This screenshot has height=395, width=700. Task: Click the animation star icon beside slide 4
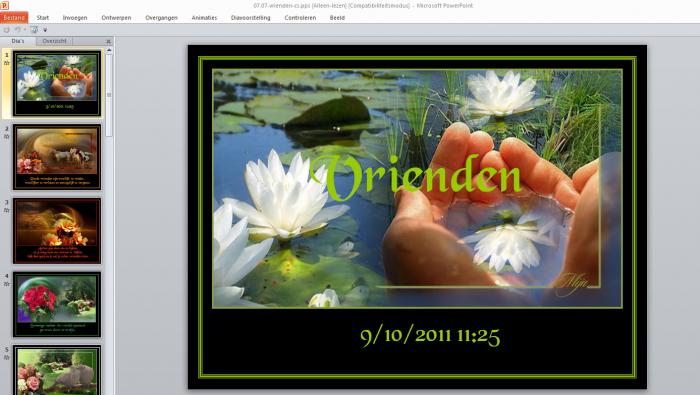click(x=6, y=284)
